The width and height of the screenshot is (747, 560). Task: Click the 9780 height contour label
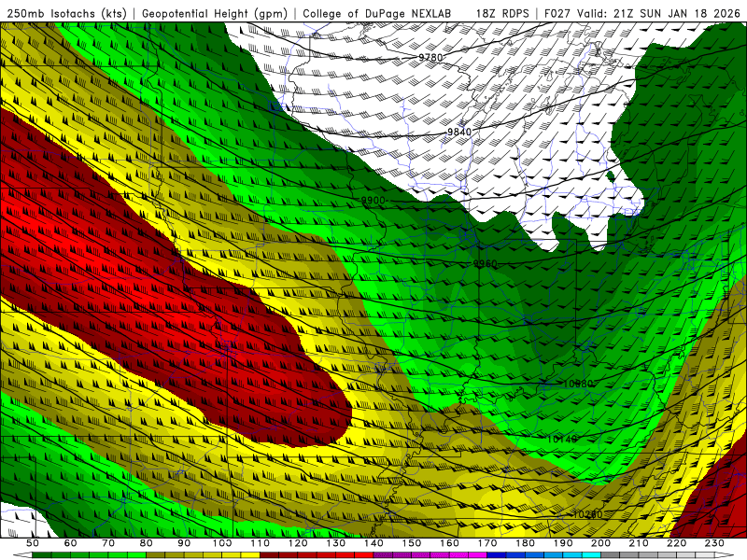tap(430, 58)
